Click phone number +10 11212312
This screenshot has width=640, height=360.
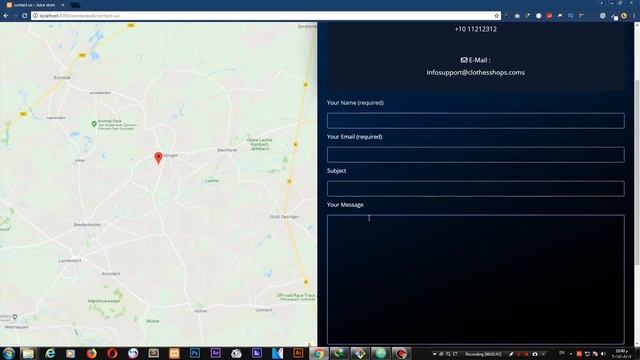pyautogui.click(x=476, y=29)
